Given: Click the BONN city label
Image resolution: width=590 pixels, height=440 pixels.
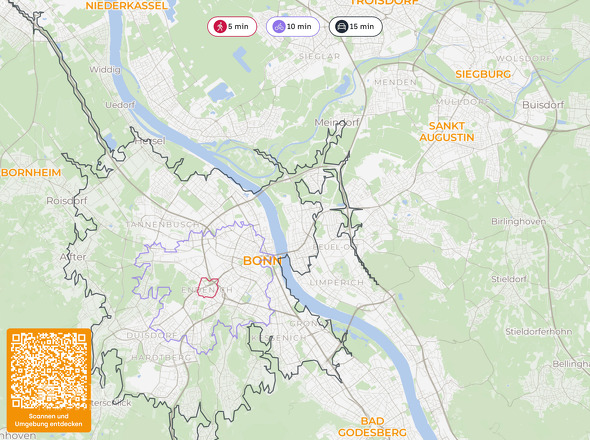Looking at the screenshot, I should tap(262, 260).
